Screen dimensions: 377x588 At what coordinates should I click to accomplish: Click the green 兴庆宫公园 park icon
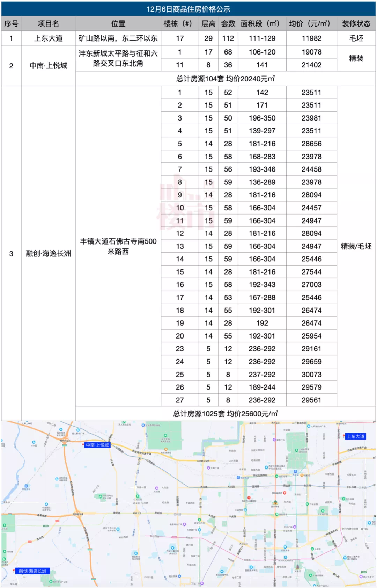(323, 510)
